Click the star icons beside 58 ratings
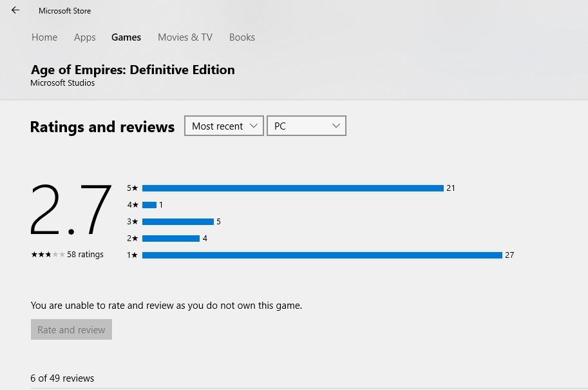 click(x=47, y=255)
